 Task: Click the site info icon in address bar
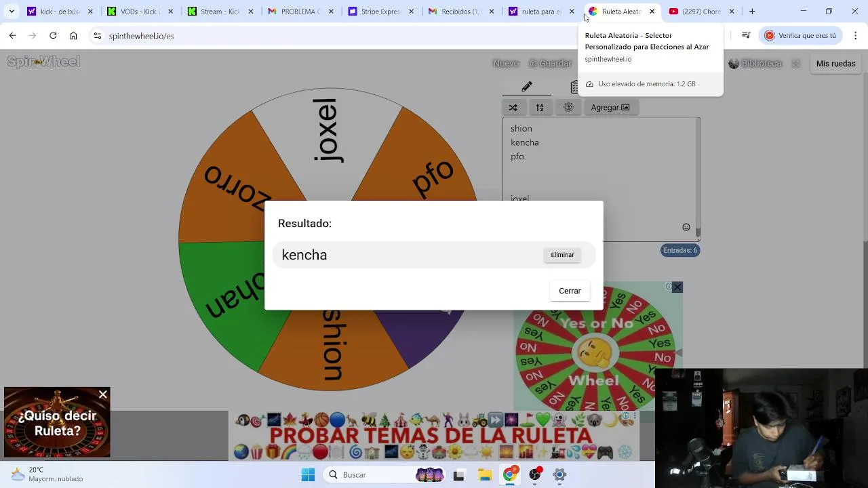click(98, 35)
